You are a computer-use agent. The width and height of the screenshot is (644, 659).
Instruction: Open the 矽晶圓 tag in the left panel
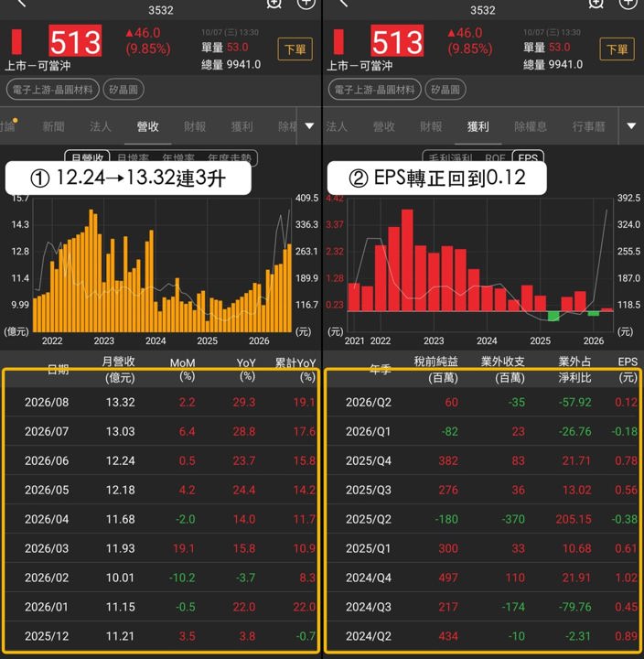click(x=123, y=90)
